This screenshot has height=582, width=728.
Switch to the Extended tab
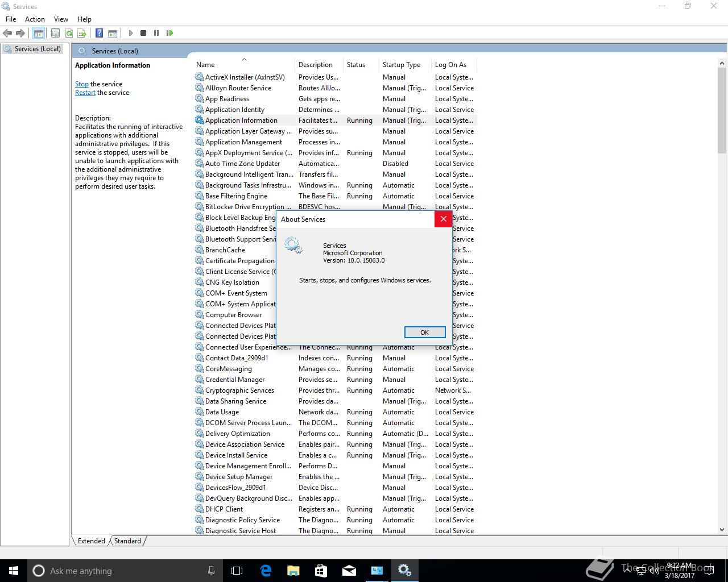pos(91,541)
